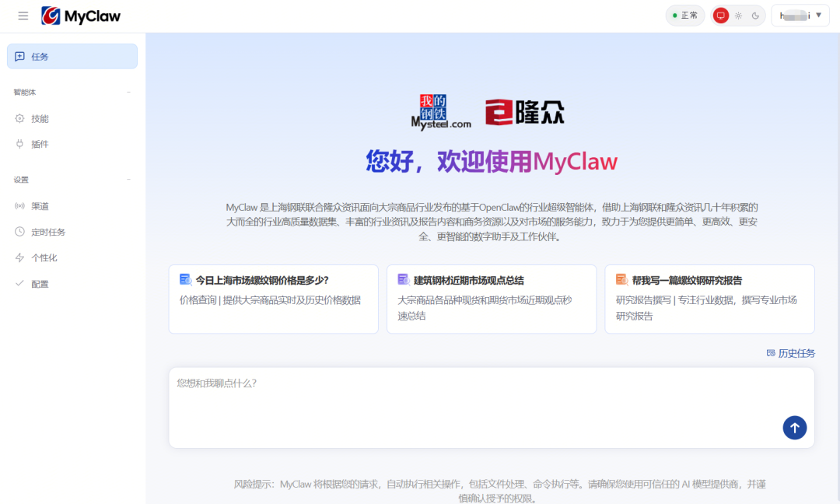Switch to dark theme moon icon
Screen dimensions: 840x504
click(x=755, y=16)
